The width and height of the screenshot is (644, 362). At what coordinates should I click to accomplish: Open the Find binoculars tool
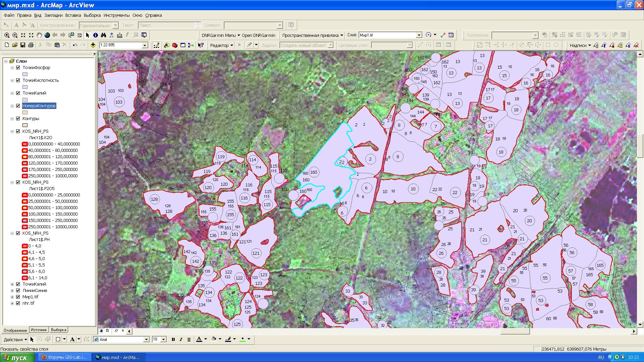pyautogui.click(x=104, y=35)
